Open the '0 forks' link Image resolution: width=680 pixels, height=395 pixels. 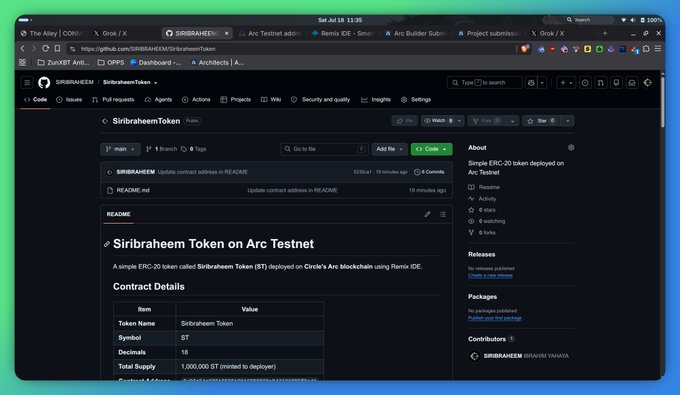[x=481, y=232]
